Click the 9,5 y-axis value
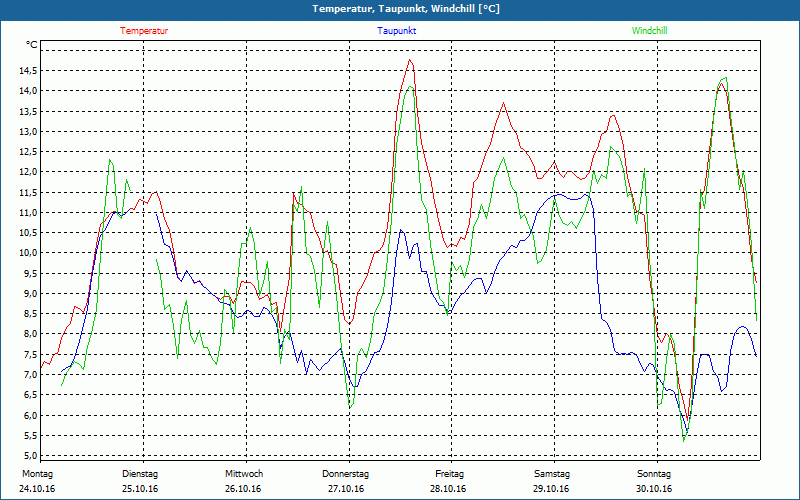This screenshot has height=500, width=800. (30, 273)
